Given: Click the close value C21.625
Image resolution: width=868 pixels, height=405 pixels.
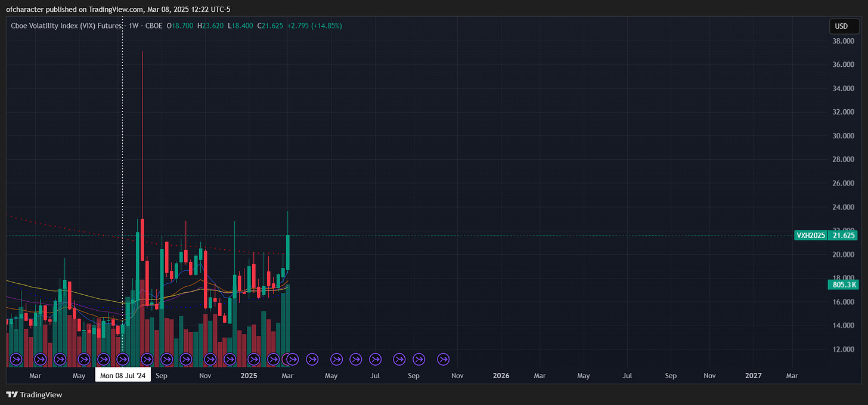Looking at the screenshot, I should point(270,26).
